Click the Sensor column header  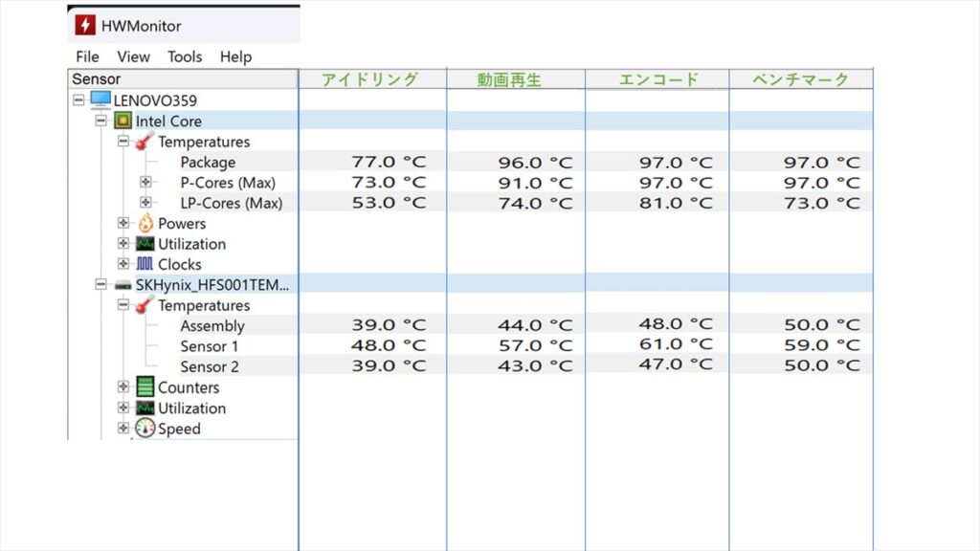pos(183,78)
